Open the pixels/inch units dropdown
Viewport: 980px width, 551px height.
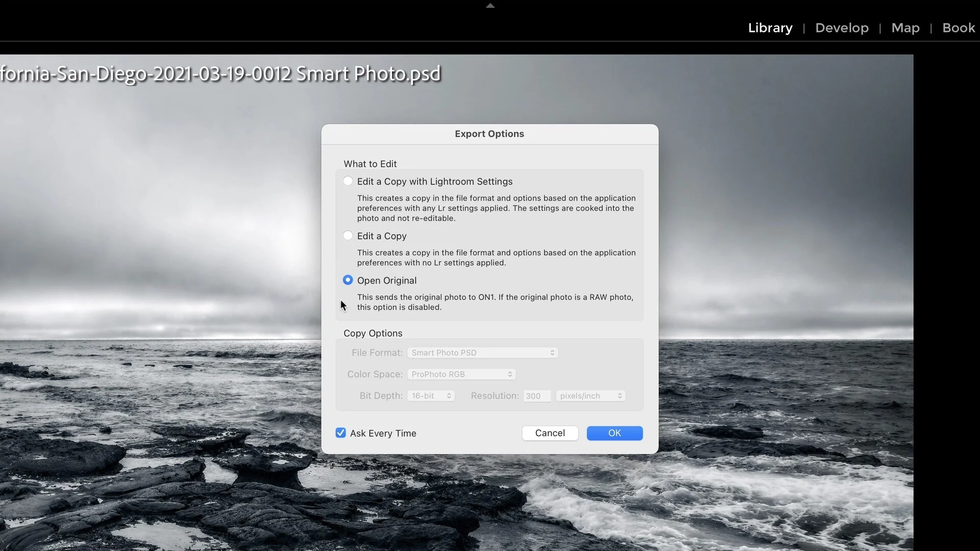tap(591, 396)
